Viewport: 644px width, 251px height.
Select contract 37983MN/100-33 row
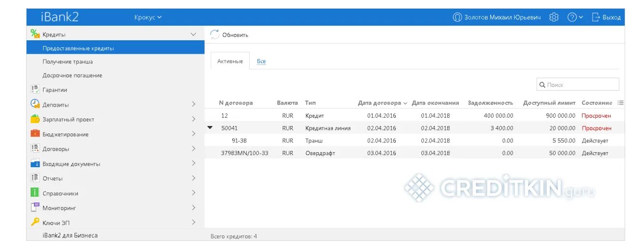(x=415, y=153)
